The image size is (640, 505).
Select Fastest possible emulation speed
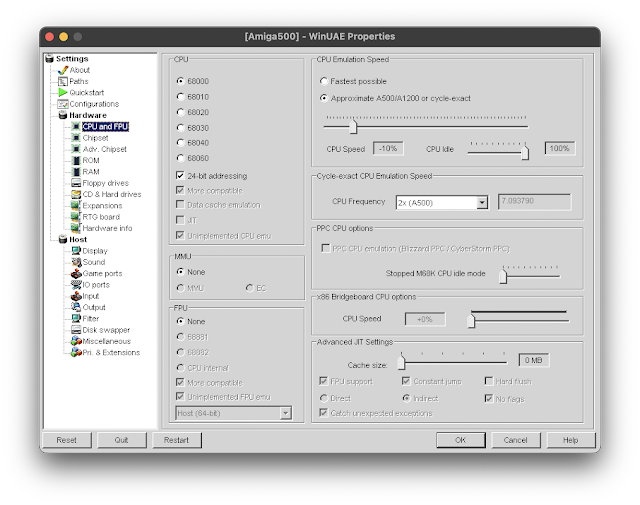point(324,81)
